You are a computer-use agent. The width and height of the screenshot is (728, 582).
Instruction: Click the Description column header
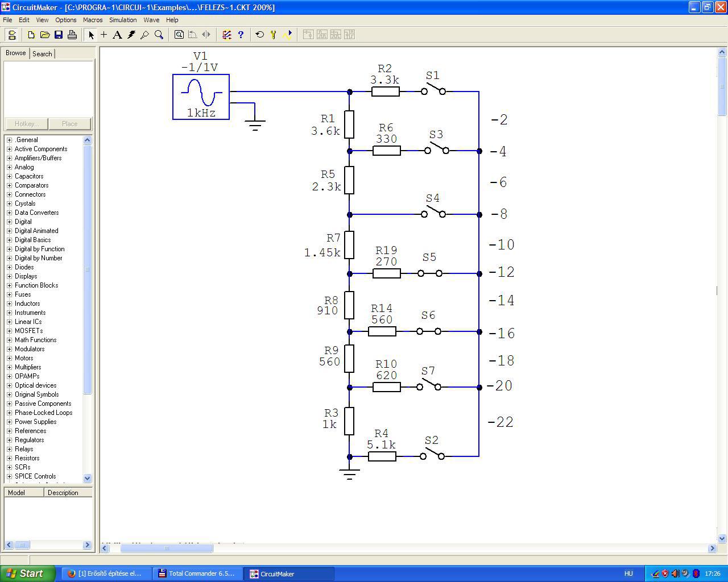click(68, 493)
